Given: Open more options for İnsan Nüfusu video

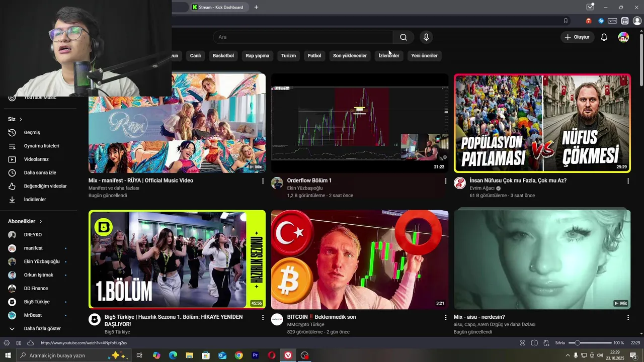Looking at the screenshot, I should [x=628, y=181].
